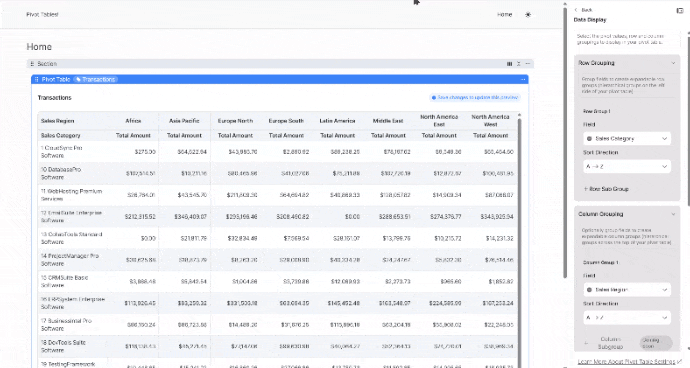Grab the Section drag handle icon
This screenshot has width=690, height=368.
pos(32,64)
